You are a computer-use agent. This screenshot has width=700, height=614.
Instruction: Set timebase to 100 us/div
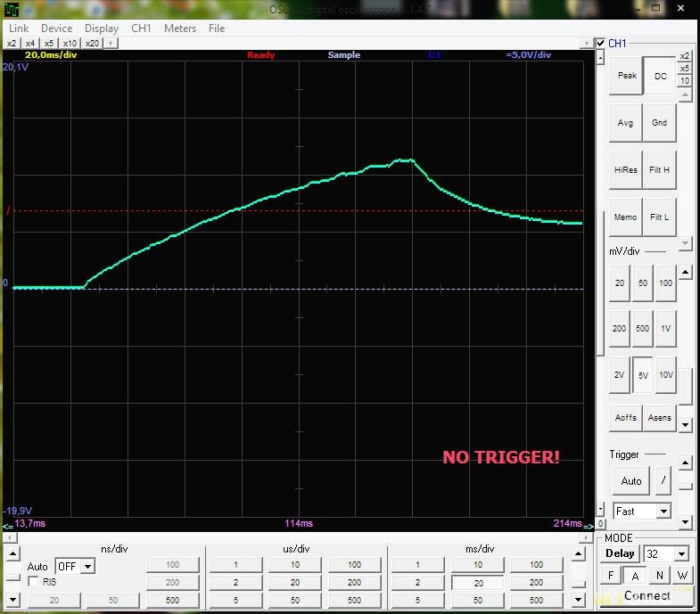click(x=355, y=565)
